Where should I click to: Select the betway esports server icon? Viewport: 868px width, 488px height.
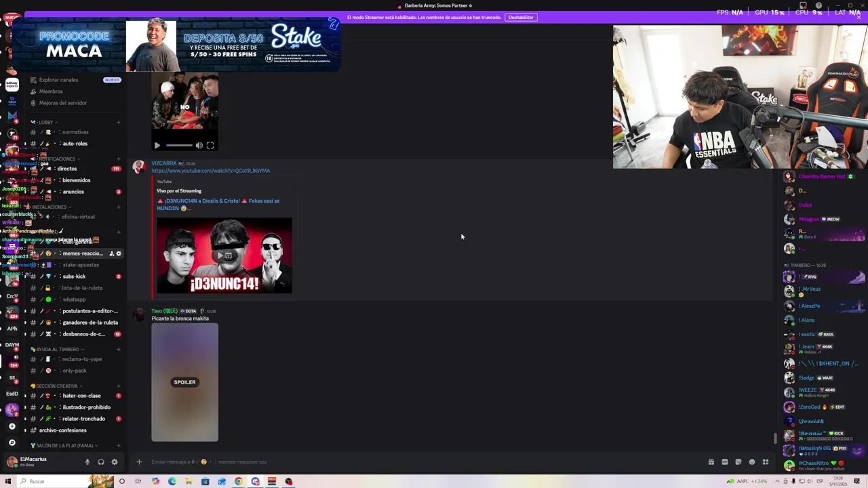click(12, 85)
